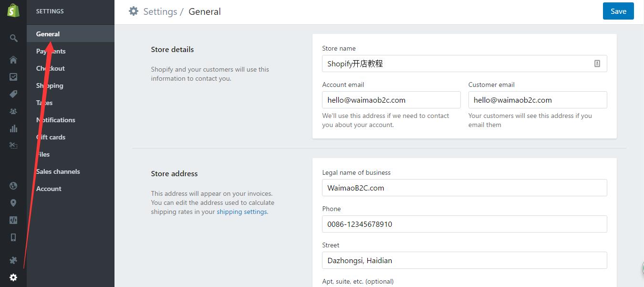Open Customers via the people icon
The height and width of the screenshot is (287, 644).
13,111
